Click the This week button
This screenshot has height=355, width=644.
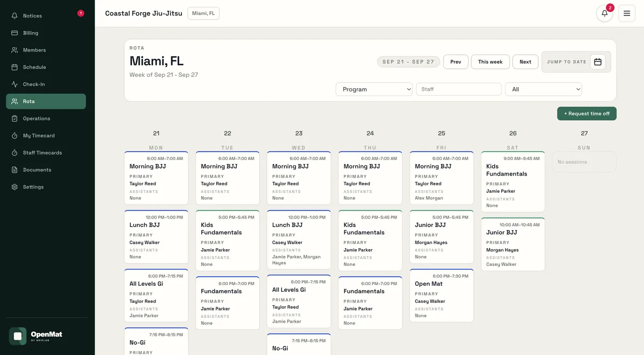(491, 62)
